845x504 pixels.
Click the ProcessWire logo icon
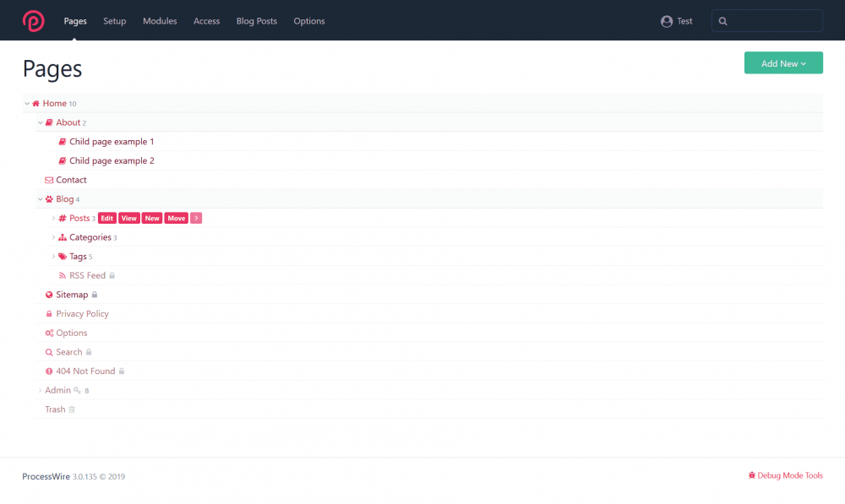click(x=33, y=20)
